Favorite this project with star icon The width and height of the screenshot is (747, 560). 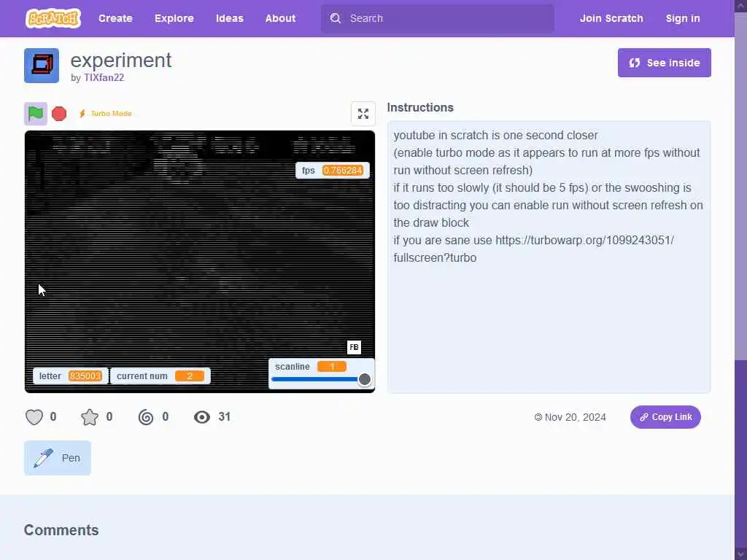90,417
